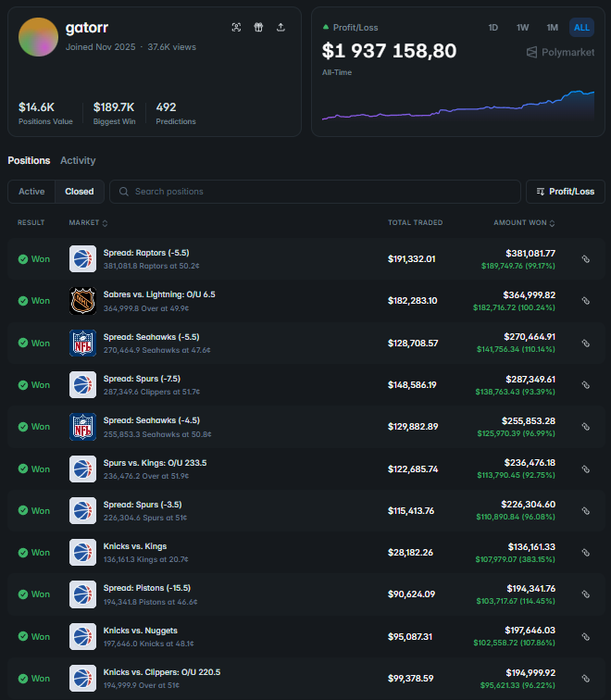This screenshot has width=611, height=700.
Task: Click NBA logo of Spread: Pistons (-15.5)
Action: (x=82, y=594)
